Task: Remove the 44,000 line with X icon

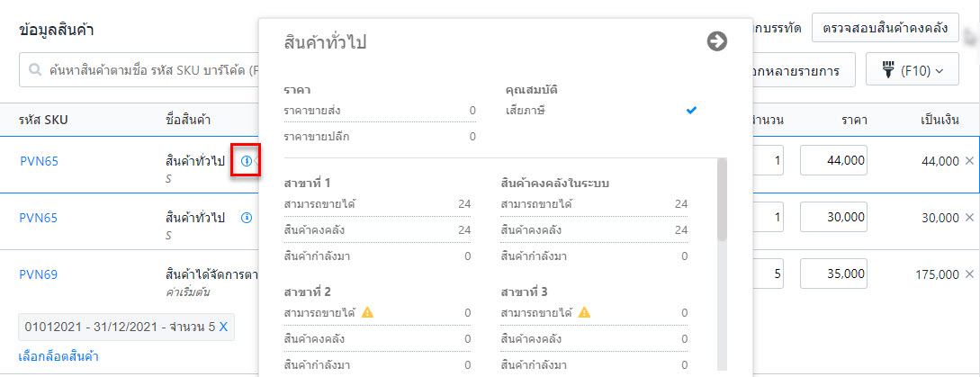Action: (x=969, y=161)
